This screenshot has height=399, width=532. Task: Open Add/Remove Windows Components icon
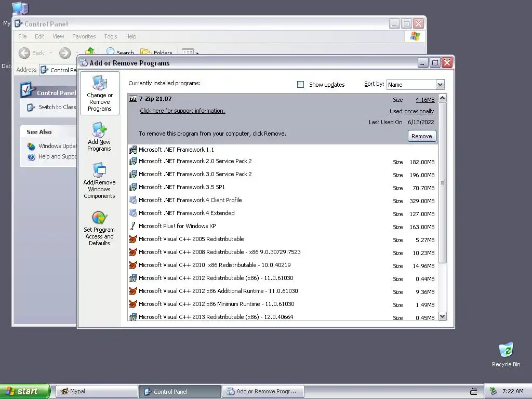point(99,170)
